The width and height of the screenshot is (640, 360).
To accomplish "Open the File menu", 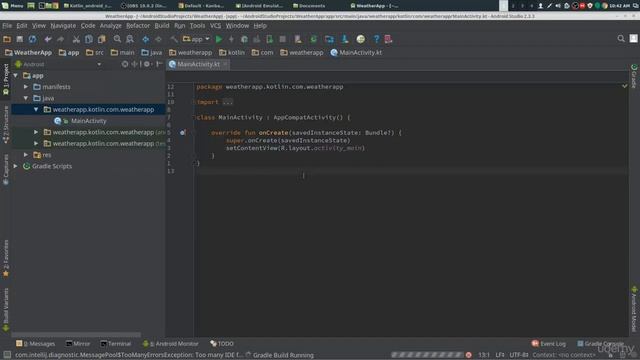I will point(7,26).
